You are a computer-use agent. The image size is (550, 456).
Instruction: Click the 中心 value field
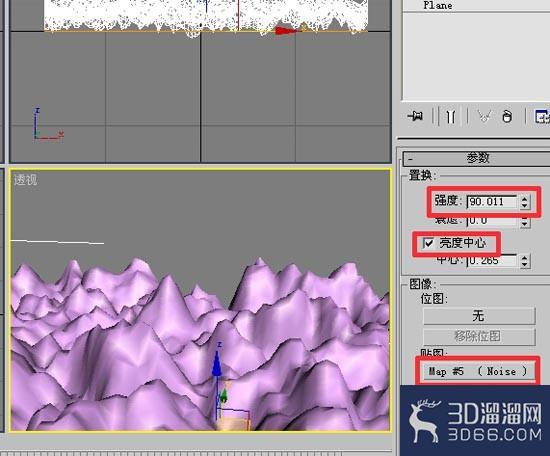[492, 261]
